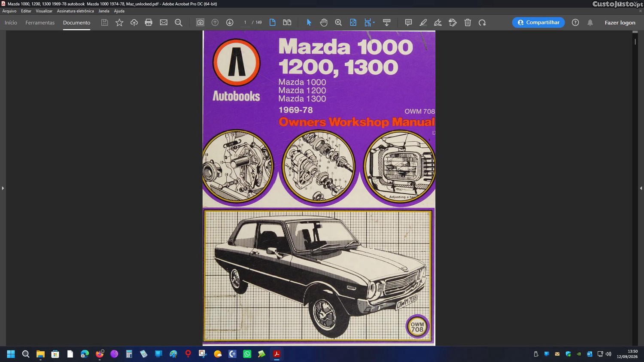Select the Hand pan tool
Screen dimensions: 644x362
coord(324,23)
